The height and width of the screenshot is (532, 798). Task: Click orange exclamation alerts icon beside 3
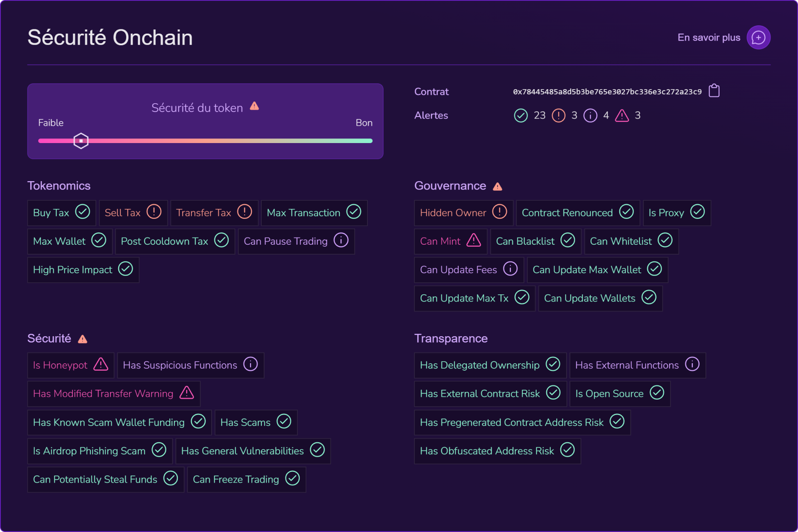click(558, 115)
